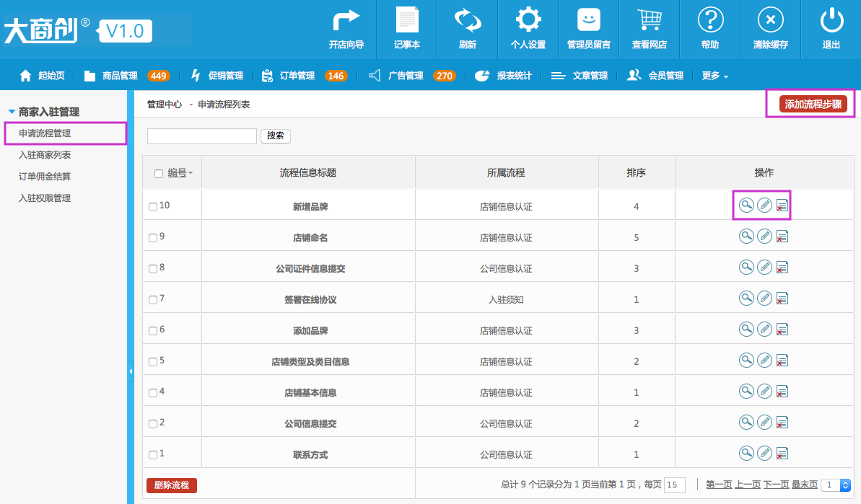Check the box for row 5
The width and height of the screenshot is (861, 504).
click(x=153, y=361)
